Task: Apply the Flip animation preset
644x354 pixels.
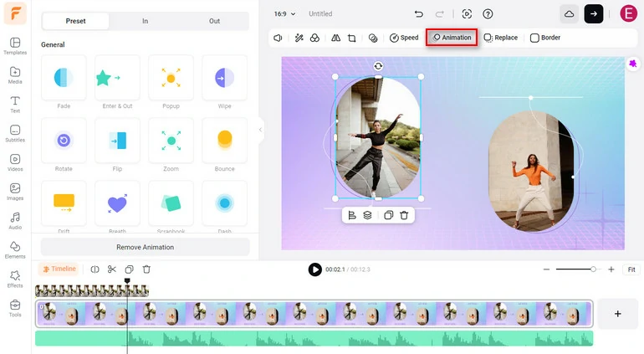Action: (x=117, y=141)
